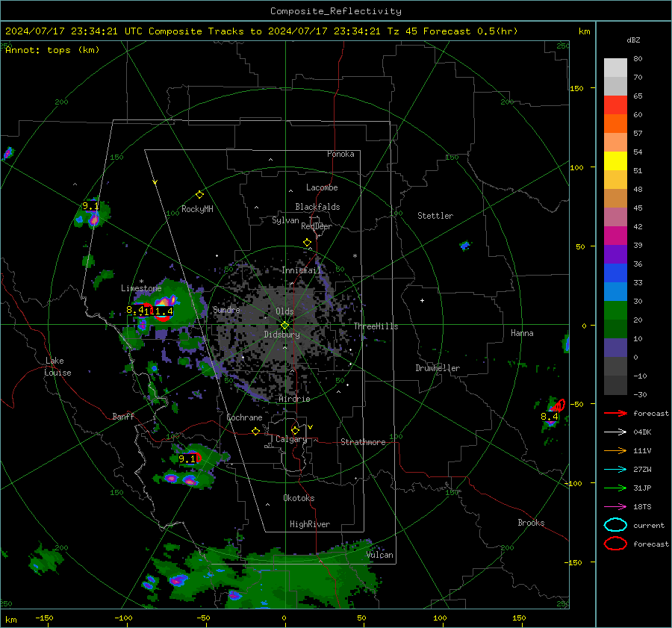Click the HighRiver city label
The width and height of the screenshot is (672, 628).
[310, 524]
